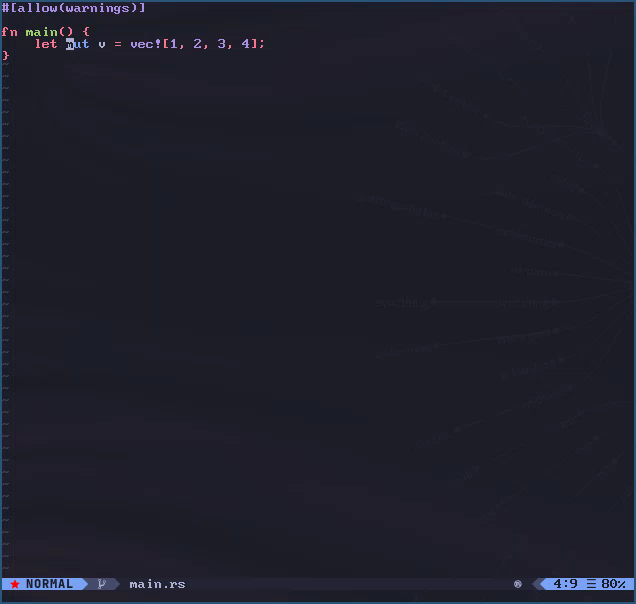Click the small circular icon near cursor position
636x604 pixels.
pyautogui.click(x=518, y=584)
